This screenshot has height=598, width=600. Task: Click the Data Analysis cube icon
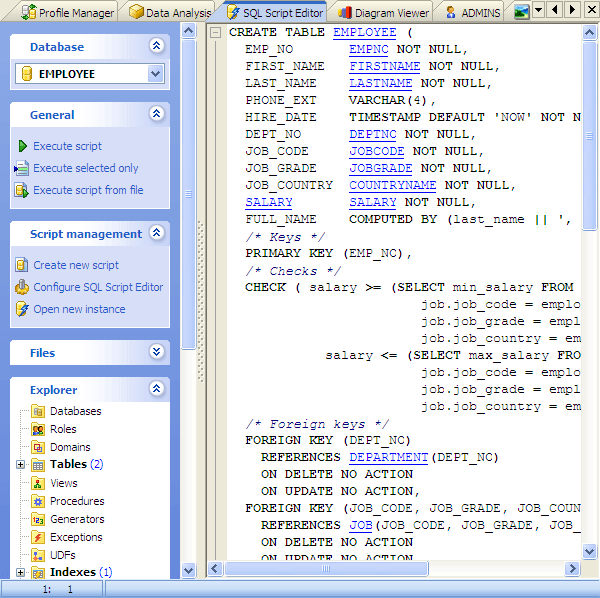pyautogui.click(x=136, y=12)
